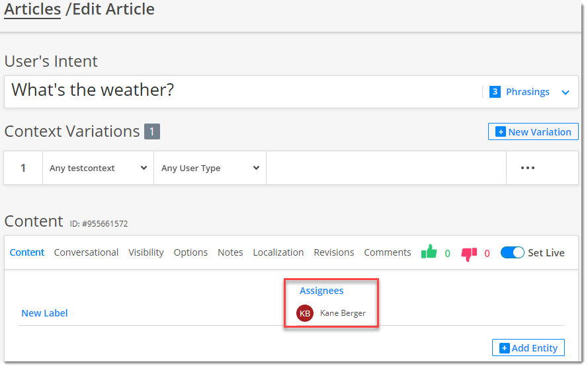The height and width of the screenshot is (368, 588).
Task: Expand the Phrasings chevron
Action: [566, 92]
